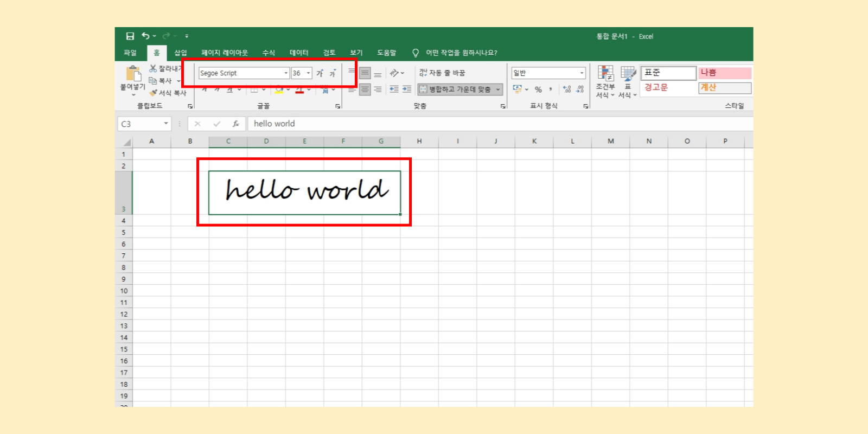Open Number (표시 형식) dialog launcher
The image size is (868, 434).
[x=586, y=106]
